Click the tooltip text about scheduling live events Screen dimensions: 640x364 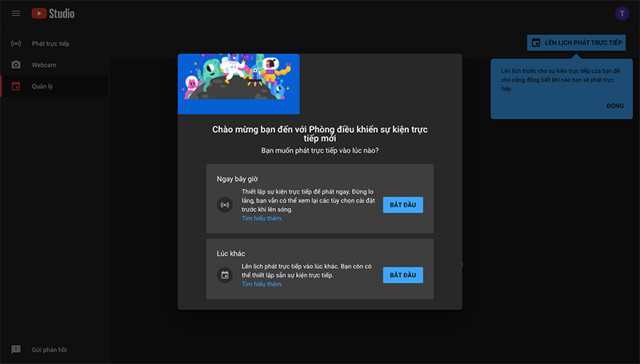coord(561,79)
